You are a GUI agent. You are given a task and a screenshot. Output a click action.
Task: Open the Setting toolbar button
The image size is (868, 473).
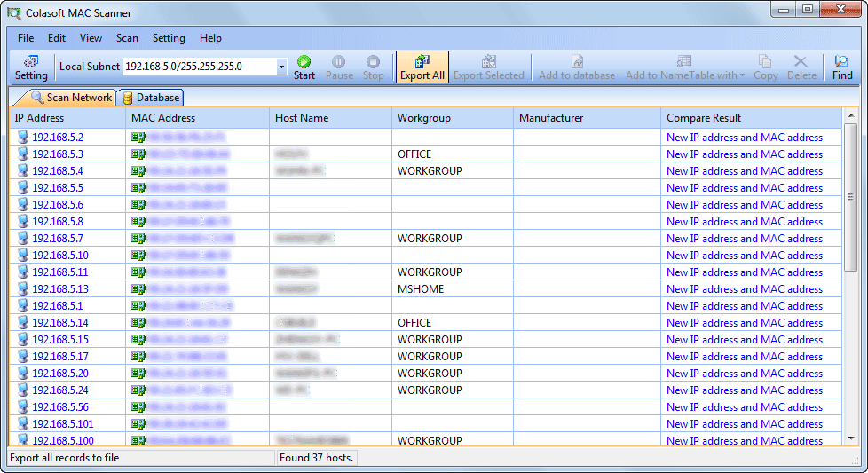tap(31, 67)
